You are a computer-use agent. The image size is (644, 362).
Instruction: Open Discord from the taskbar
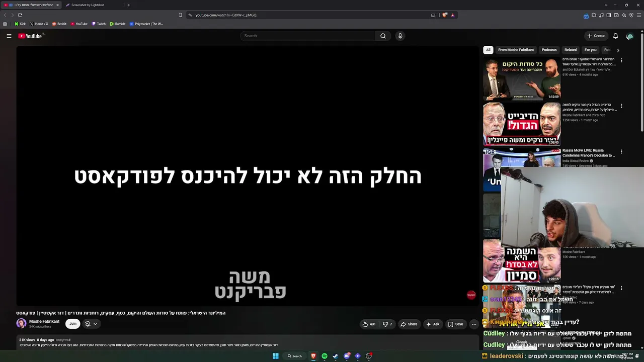click(347, 356)
